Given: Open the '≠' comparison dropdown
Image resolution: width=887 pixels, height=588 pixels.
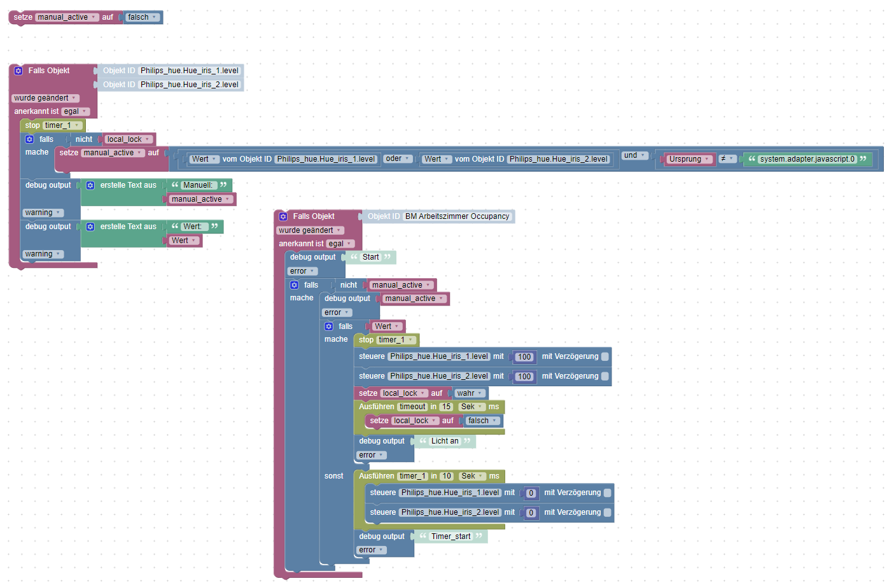Looking at the screenshot, I should 727,159.
